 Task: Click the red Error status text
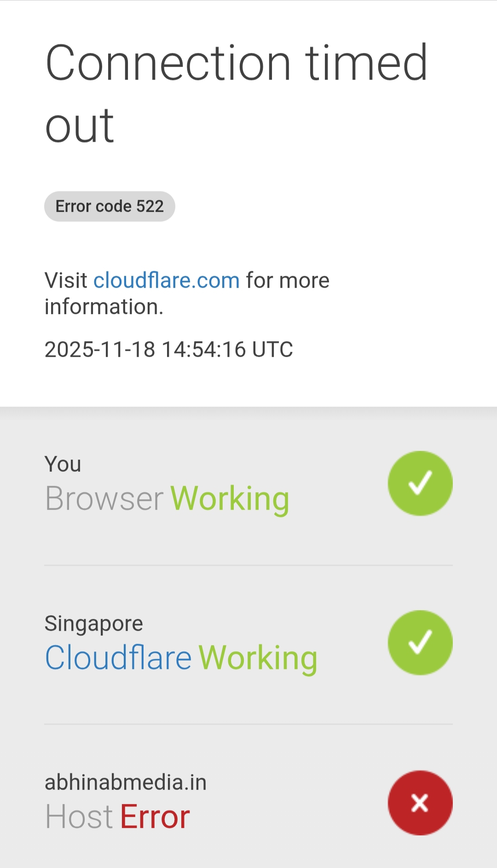pos(155,817)
